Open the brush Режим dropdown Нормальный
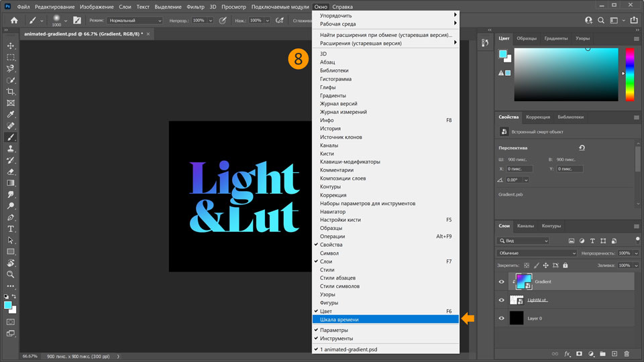 pyautogui.click(x=135, y=21)
